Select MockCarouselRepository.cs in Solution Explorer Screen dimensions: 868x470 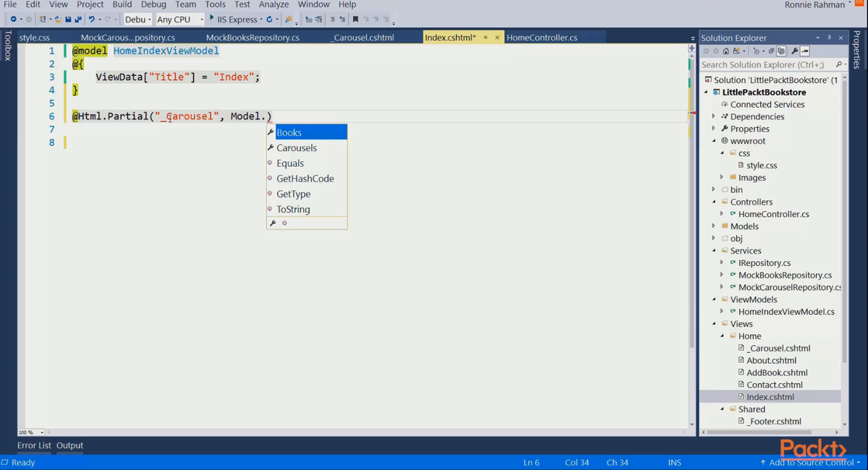coord(789,287)
